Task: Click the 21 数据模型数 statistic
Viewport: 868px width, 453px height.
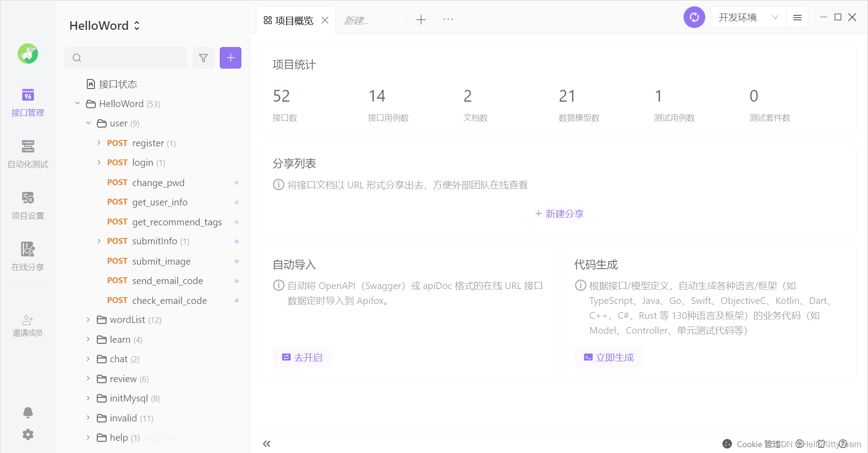Action: [579, 105]
